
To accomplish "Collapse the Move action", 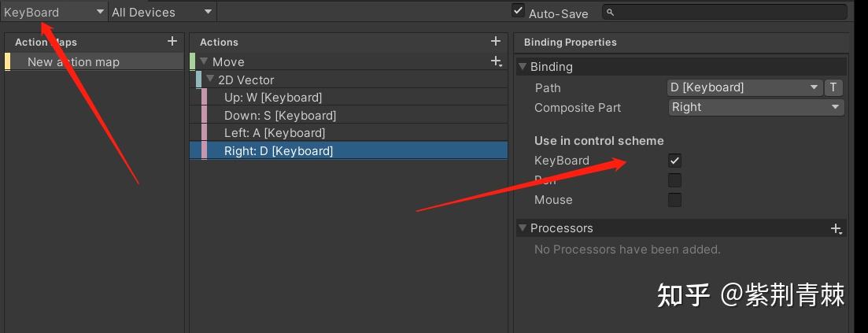I will tap(205, 61).
